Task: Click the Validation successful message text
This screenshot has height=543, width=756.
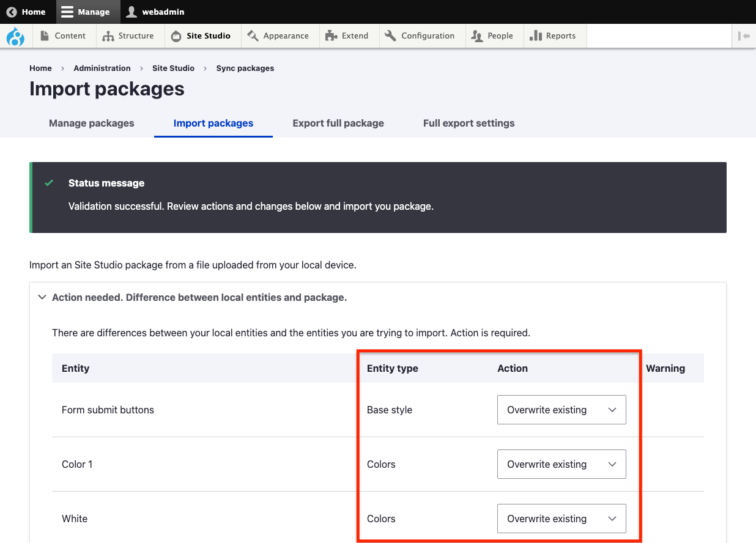Action: [x=251, y=206]
